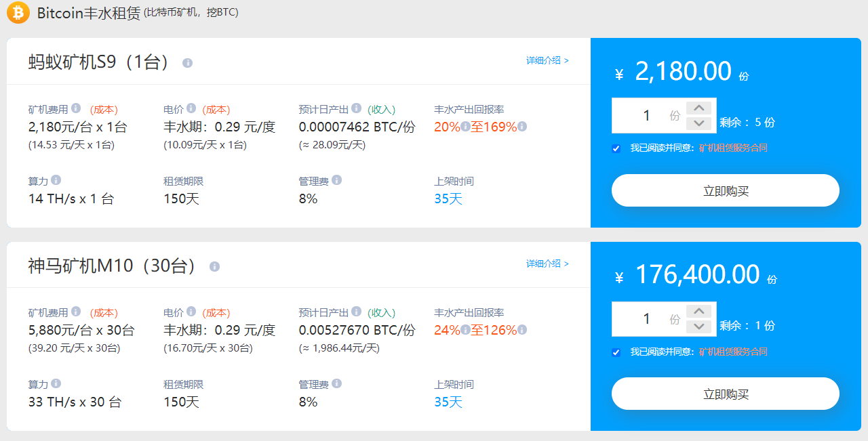The image size is (868, 441).
Task: Click 管理费 info icon in S9 card
Action: 336,180
